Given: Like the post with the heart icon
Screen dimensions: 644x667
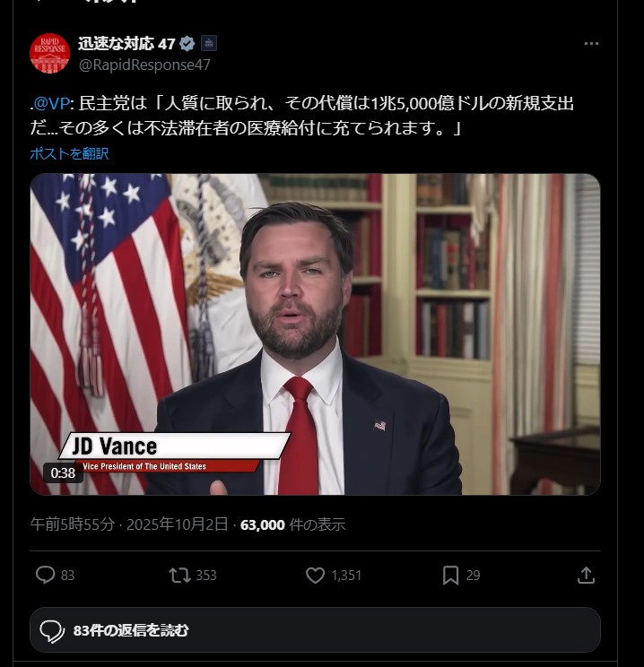Looking at the screenshot, I should click(x=315, y=576).
